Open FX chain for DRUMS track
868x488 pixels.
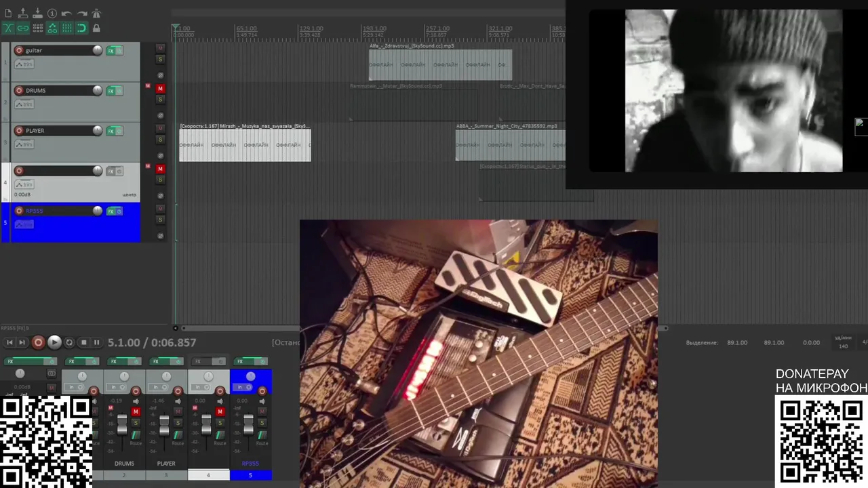[111, 91]
